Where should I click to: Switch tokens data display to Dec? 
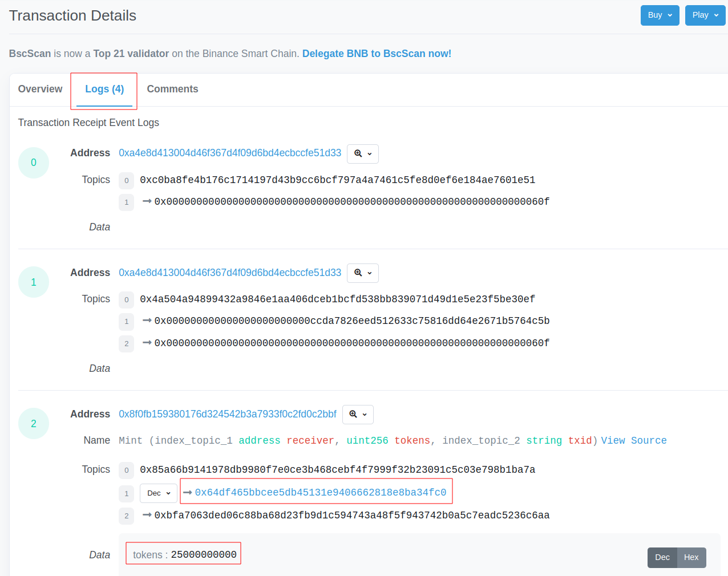point(662,557)
